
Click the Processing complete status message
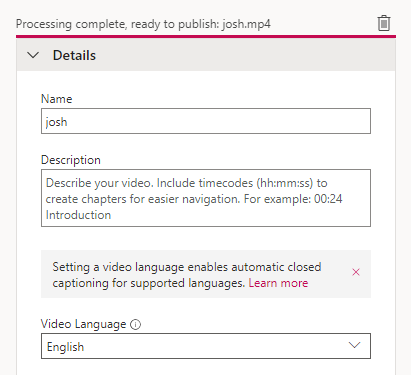pos(143,24)
